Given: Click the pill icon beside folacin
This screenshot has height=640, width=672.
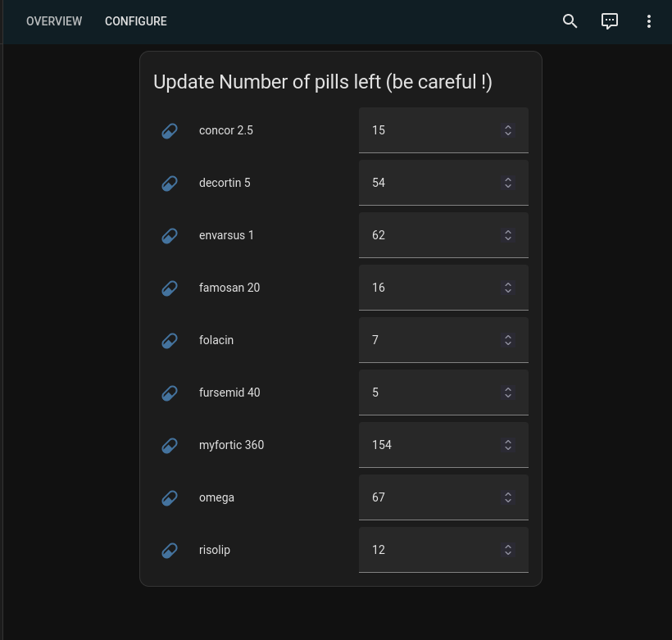Looking at the screenshot, I should pos(170,340).
